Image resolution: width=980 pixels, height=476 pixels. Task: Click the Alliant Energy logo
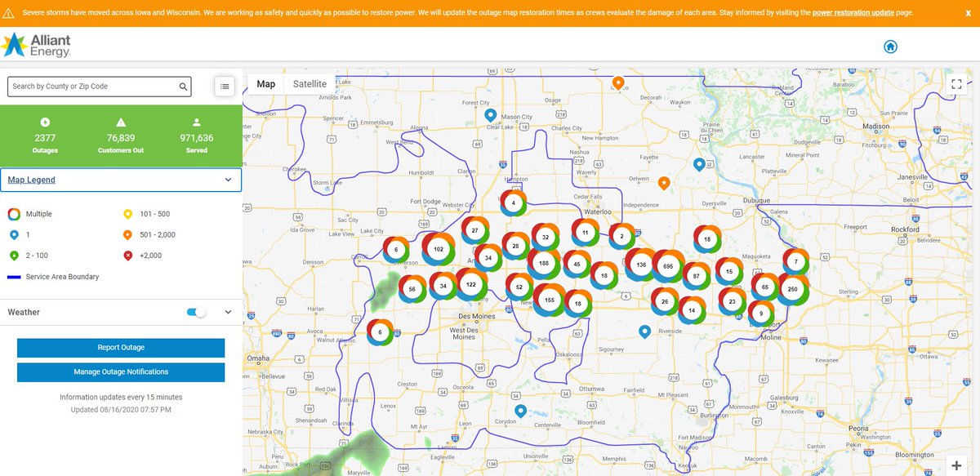[38, 45]
